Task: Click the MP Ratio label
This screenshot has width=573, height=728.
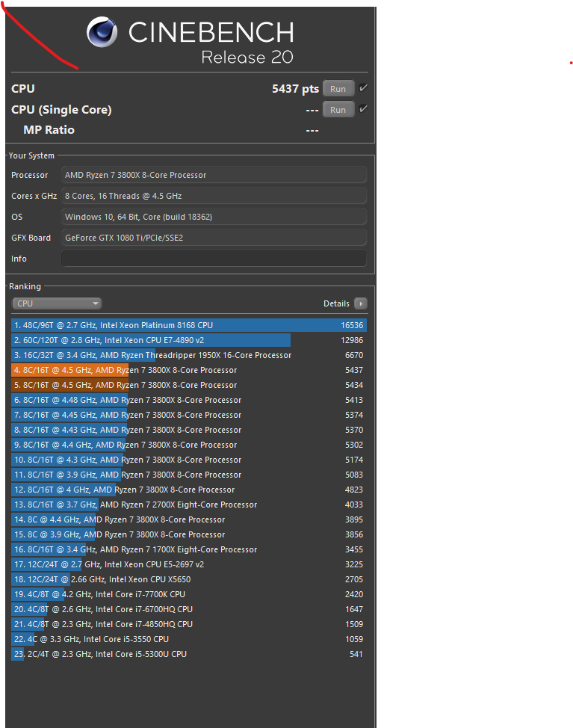Action: tap(49, 130)
